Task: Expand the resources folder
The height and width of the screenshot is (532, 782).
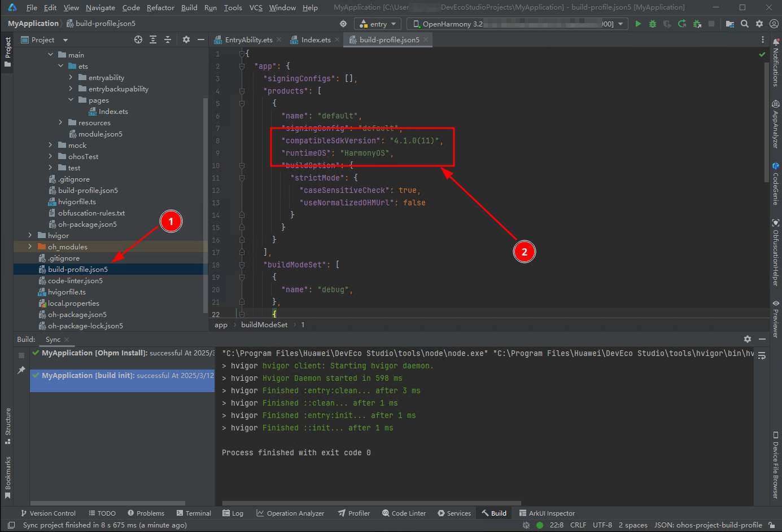Action: pyautogui.click(x=60, y=122)
